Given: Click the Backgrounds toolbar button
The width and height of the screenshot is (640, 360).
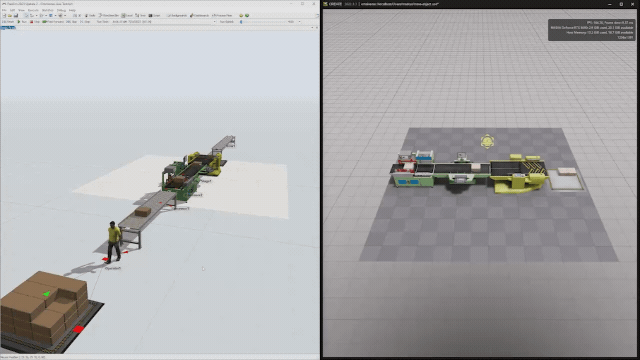Looking at the screenshot, I should [x=177, y=16].
